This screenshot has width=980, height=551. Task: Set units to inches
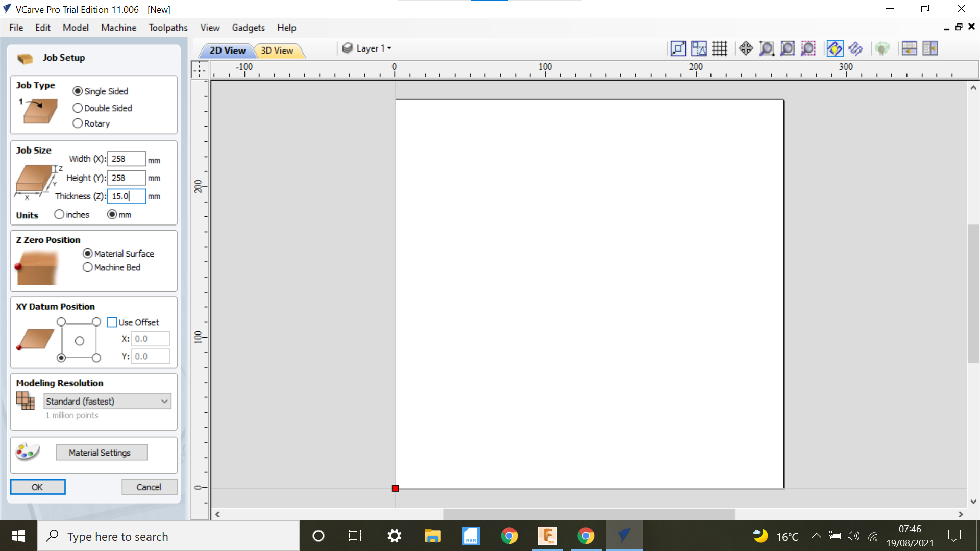[59, 214]
